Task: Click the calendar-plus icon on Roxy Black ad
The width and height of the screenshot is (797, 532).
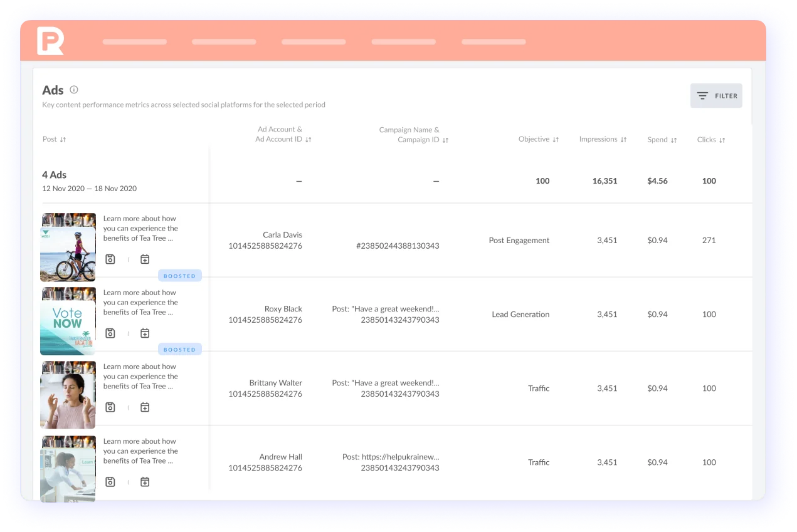Action: pos(145,333)
